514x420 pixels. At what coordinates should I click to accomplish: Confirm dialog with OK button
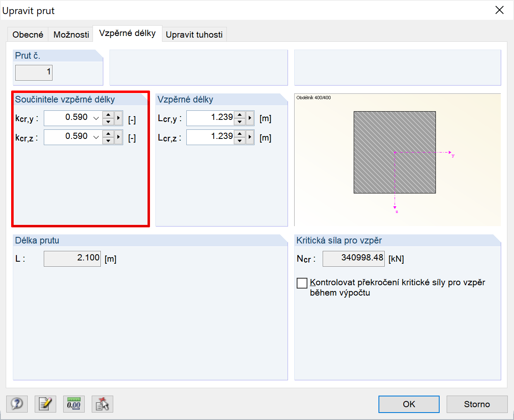point(409,404)
